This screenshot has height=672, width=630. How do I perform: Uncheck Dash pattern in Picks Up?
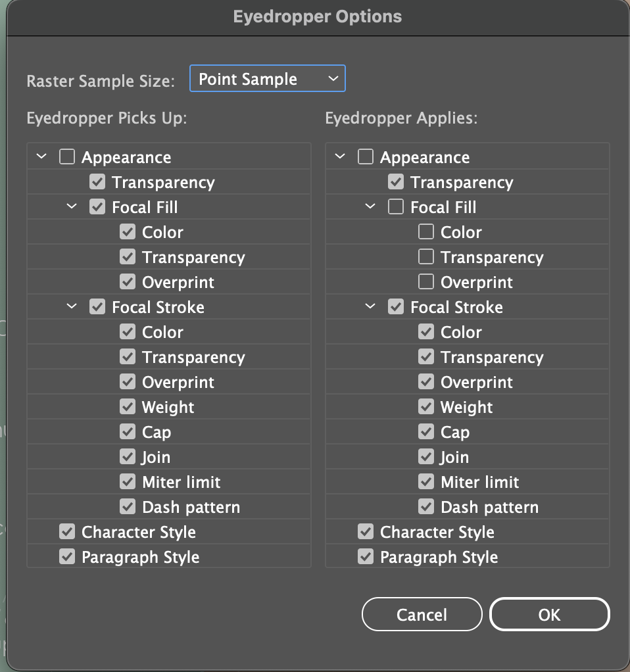point(128,507)
